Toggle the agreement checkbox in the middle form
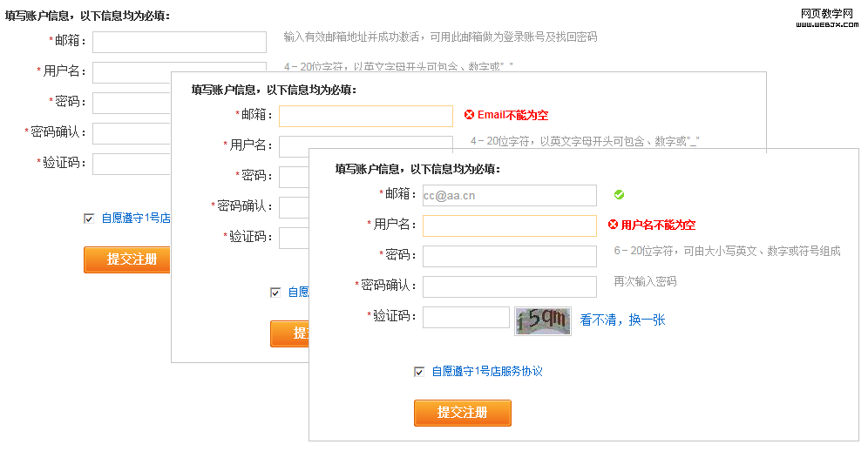 [275, 293]
